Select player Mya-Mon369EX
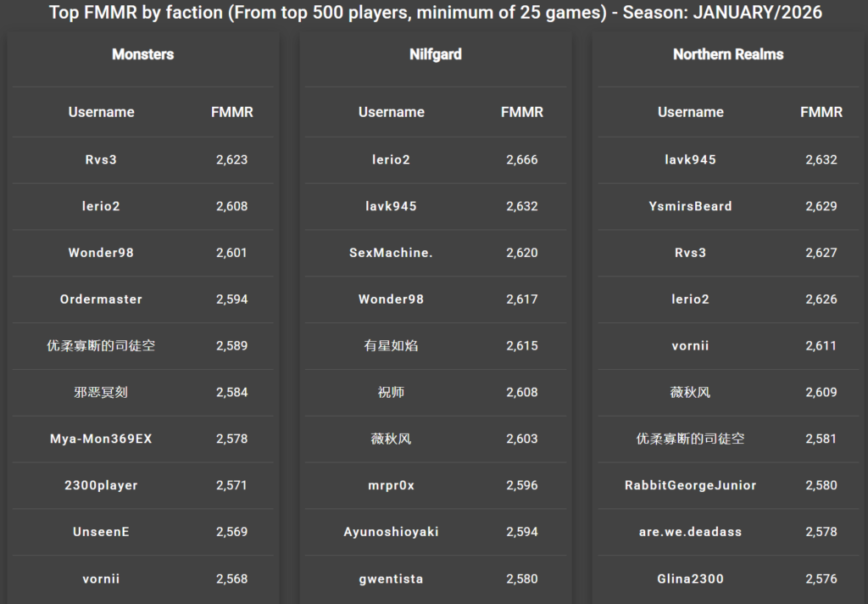Screen dimensions: 868x604 [101, 439]
